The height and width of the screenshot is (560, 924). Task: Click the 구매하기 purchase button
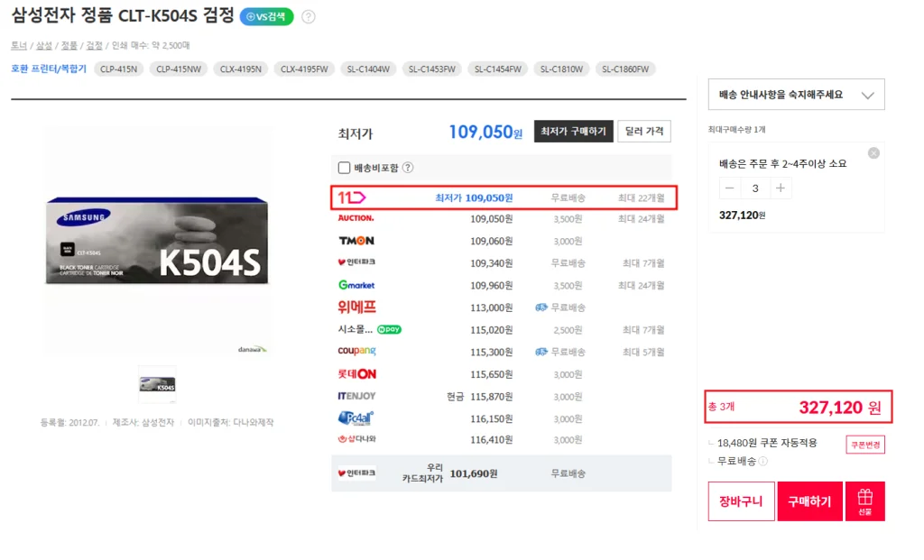click(x=809, y=501)
